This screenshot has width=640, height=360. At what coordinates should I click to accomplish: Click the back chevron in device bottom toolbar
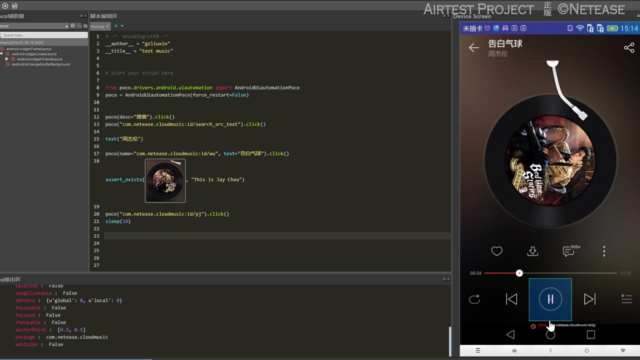point(550,351)
